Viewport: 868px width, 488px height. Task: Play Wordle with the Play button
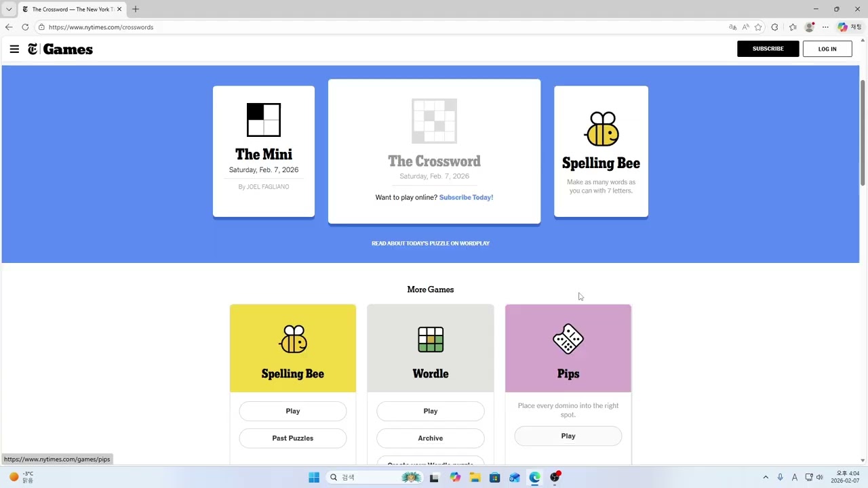431,411
